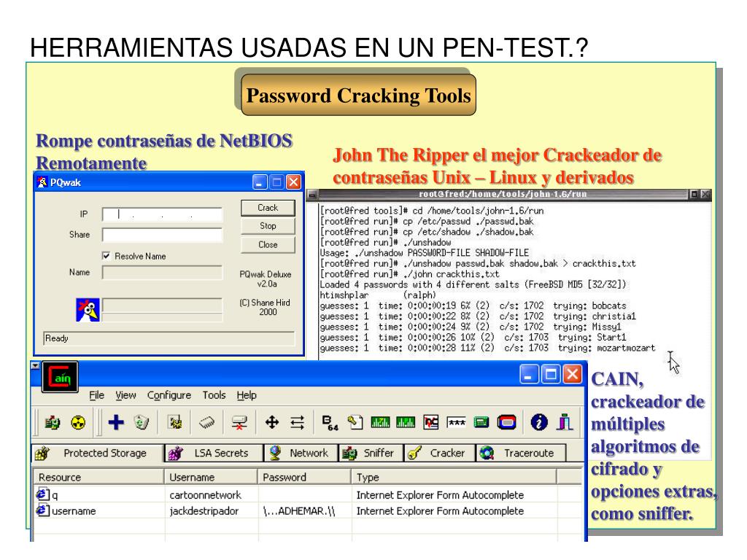Click the recycle bin Remove icon in Cain
747x560 pixels.
point(142,422)
